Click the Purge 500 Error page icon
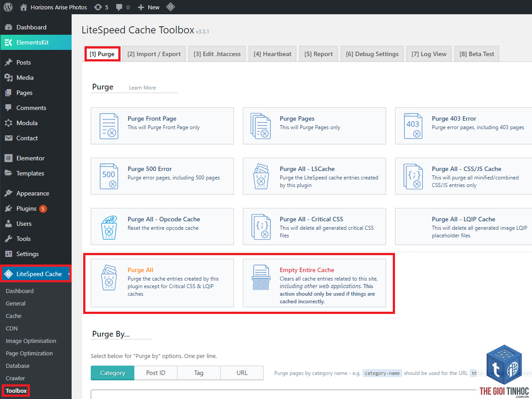The image size is (532, 399). click(x=109, y=176)
